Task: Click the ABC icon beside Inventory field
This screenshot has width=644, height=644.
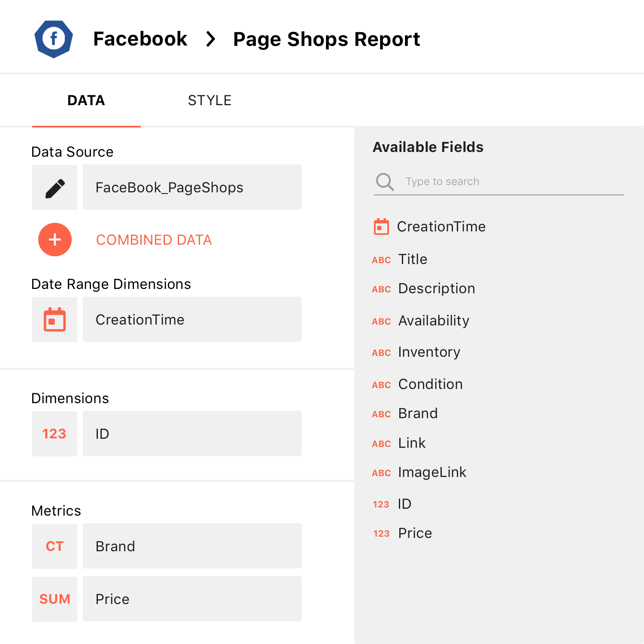Action: tap(381, 353)
